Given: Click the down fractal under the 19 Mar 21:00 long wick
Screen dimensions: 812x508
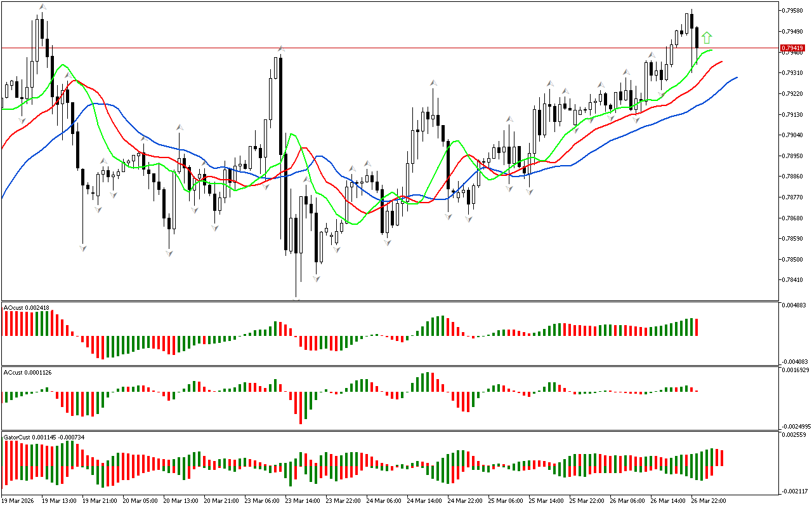Looking at the screenshot, I should (82, 248).
